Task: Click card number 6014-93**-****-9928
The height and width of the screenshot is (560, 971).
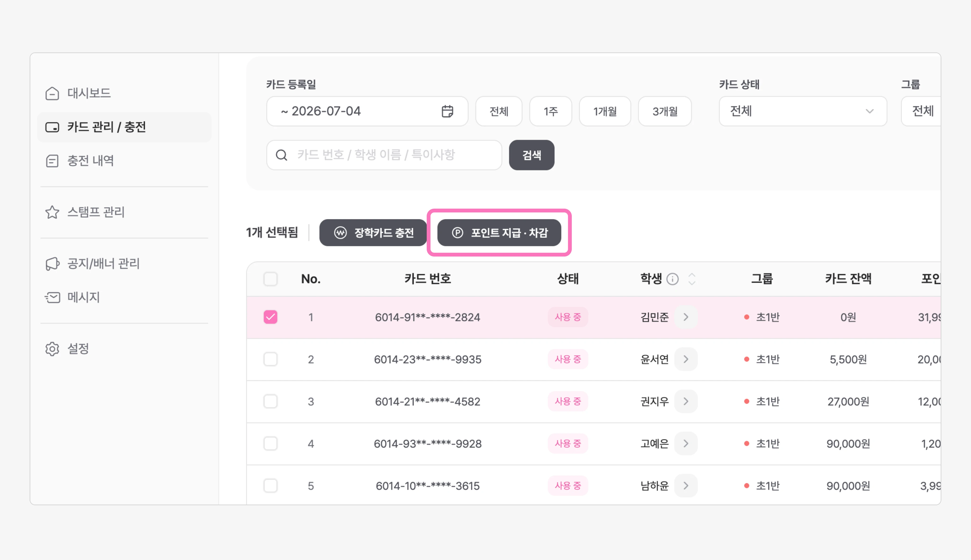Action: click(x=428, y=444)
